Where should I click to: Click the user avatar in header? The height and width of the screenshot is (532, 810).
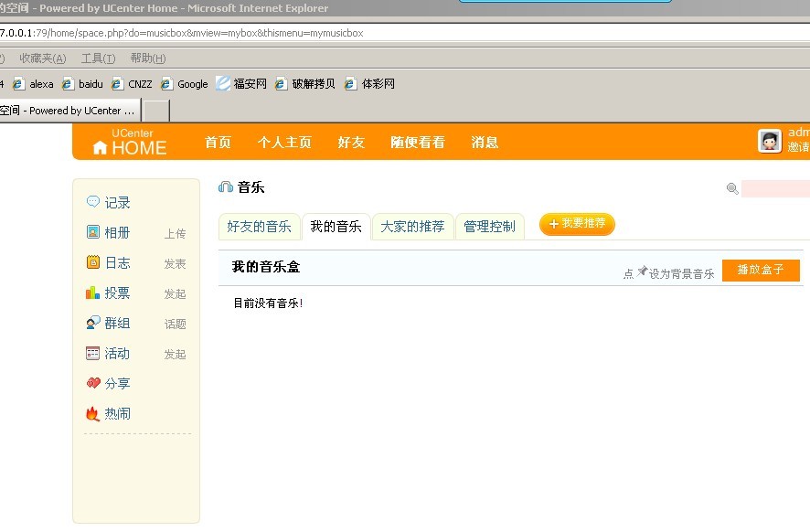pos(770,141)
